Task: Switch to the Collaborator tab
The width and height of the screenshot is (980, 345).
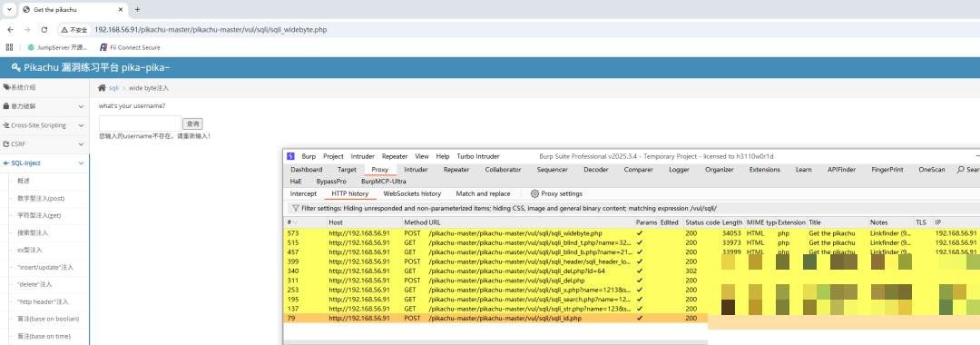Action: (x=503, y=170)
